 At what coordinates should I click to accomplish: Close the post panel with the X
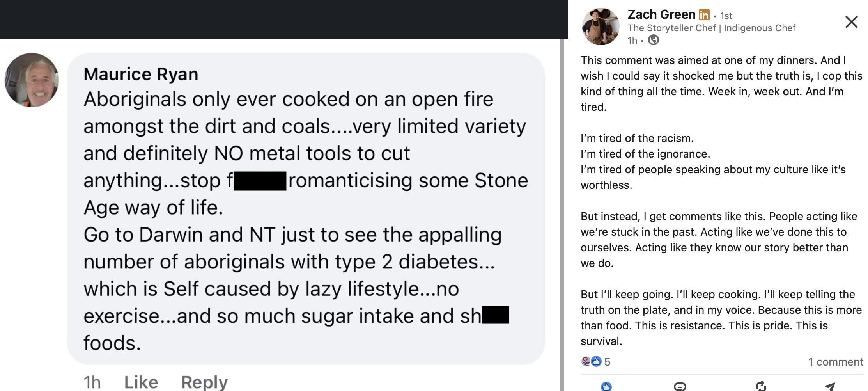(x=851, y=22)
